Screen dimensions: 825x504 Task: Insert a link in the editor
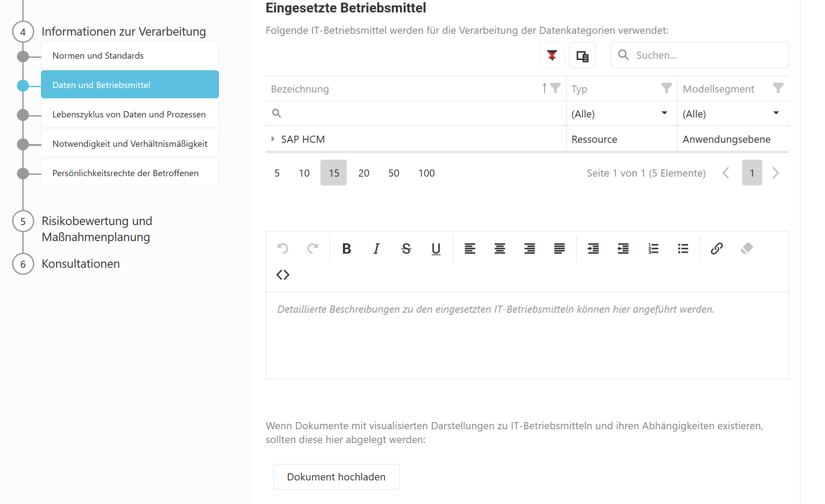[x=716, y=249]
